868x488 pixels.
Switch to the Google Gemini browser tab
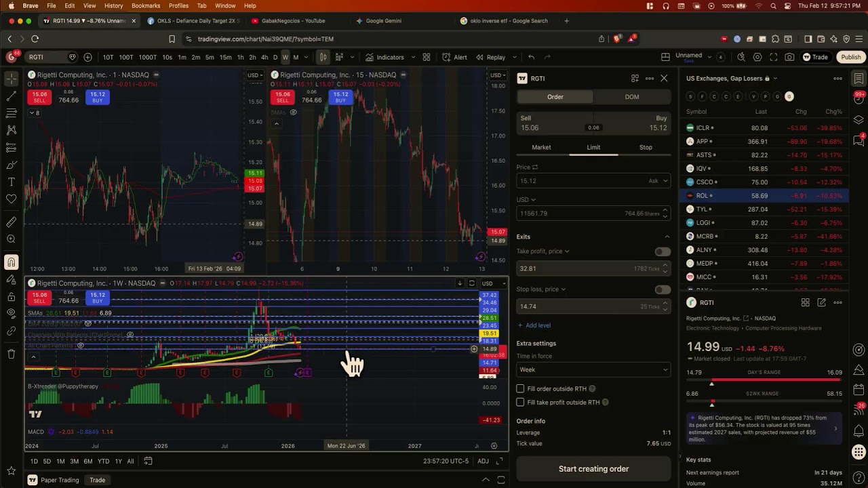(384, 21)
